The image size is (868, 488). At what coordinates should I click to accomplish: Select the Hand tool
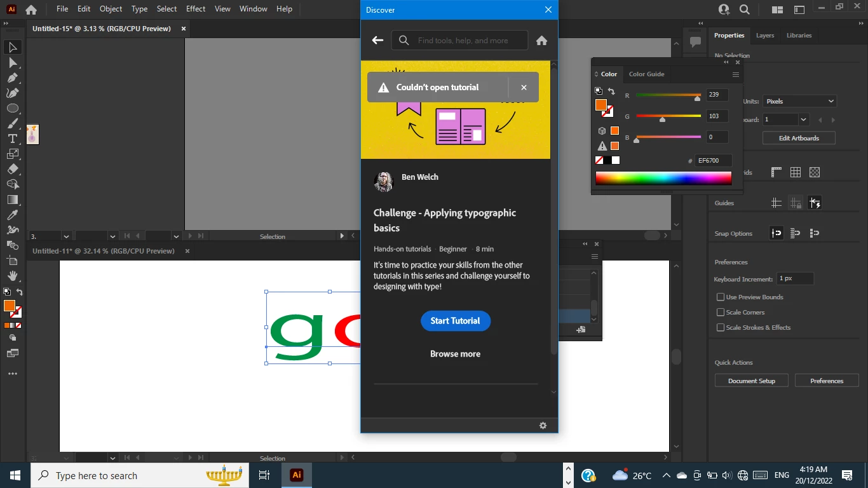tap(13, 276)
